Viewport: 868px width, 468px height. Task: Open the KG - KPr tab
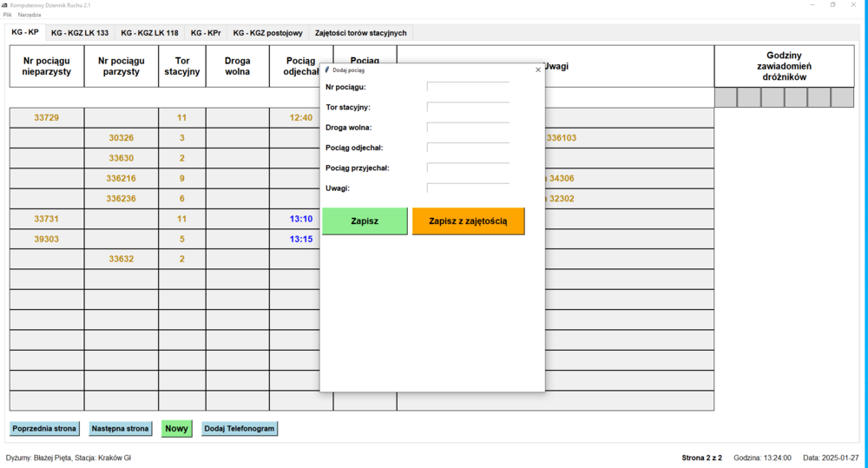pyautogui.click(x=206, y=33)
